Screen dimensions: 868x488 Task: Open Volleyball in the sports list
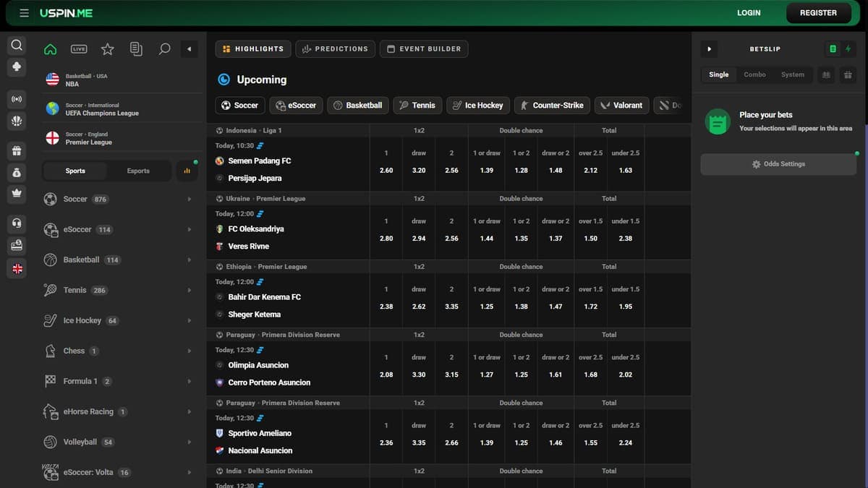(x=119, y=442)
